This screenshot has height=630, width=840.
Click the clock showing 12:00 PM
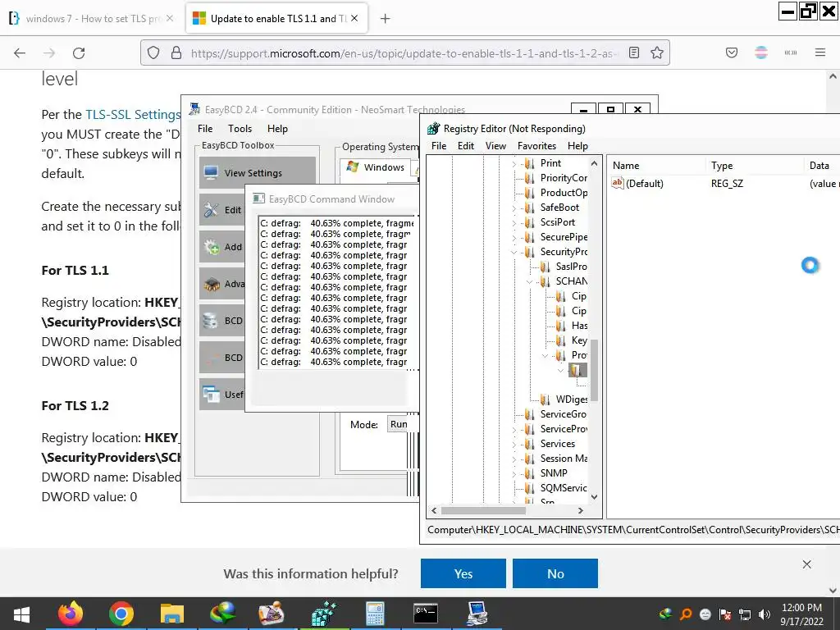(801, 608)
